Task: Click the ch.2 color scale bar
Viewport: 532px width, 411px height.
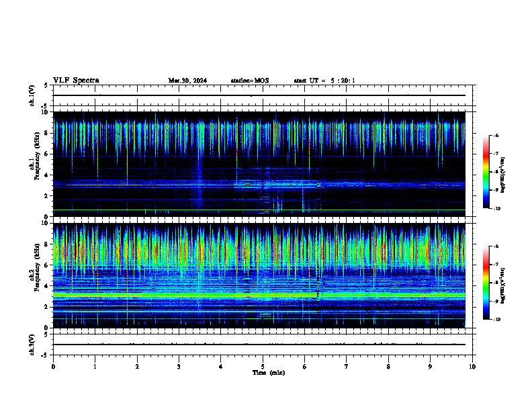Action: [486, 283]
